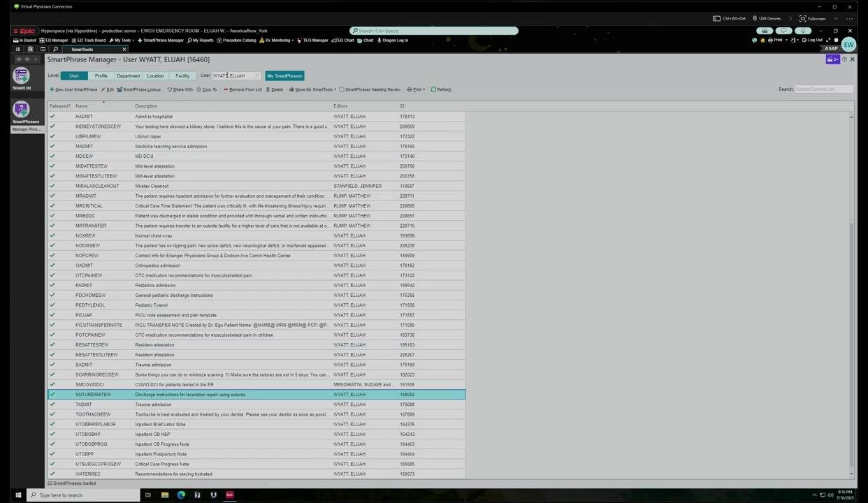This screenshot has width=868, height=503.
Task: Open ED Track Board activity
Action: coord(88,41)
